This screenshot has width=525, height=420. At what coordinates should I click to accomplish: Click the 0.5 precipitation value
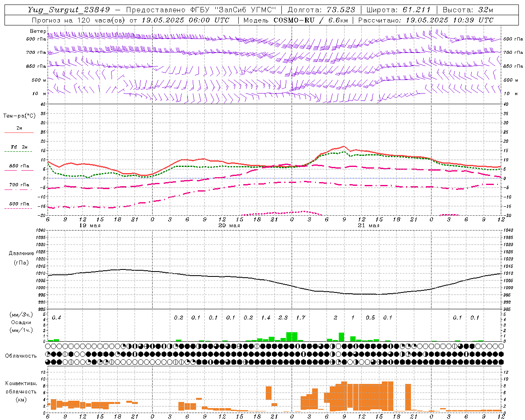[370, 317]
